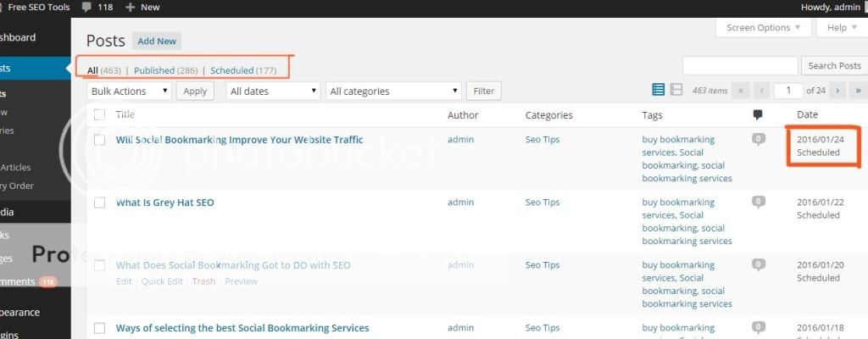Open comment count bubble for Grey Hat SEO post

click(759, 201)
